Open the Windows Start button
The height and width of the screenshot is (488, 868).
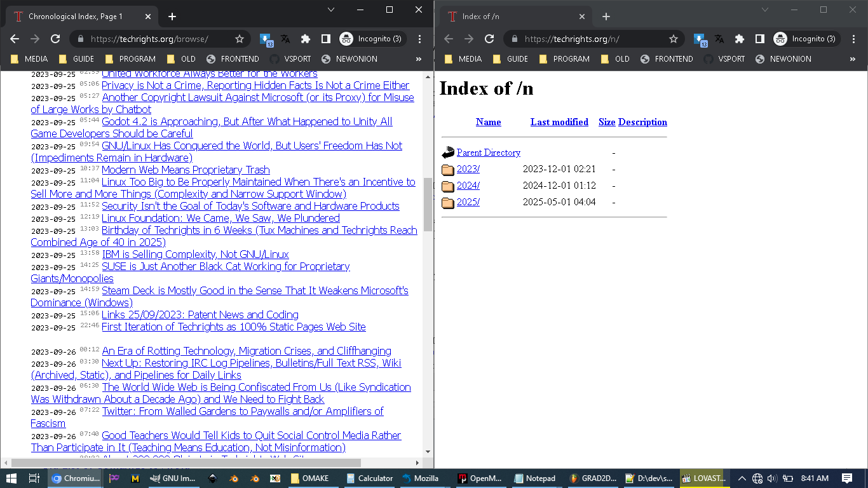(x=11, y=478)
